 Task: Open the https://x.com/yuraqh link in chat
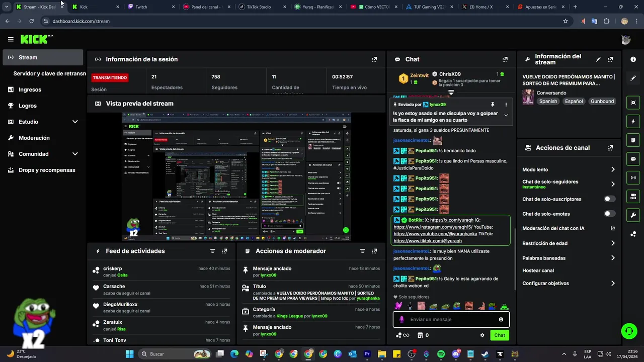click(451, 220)
